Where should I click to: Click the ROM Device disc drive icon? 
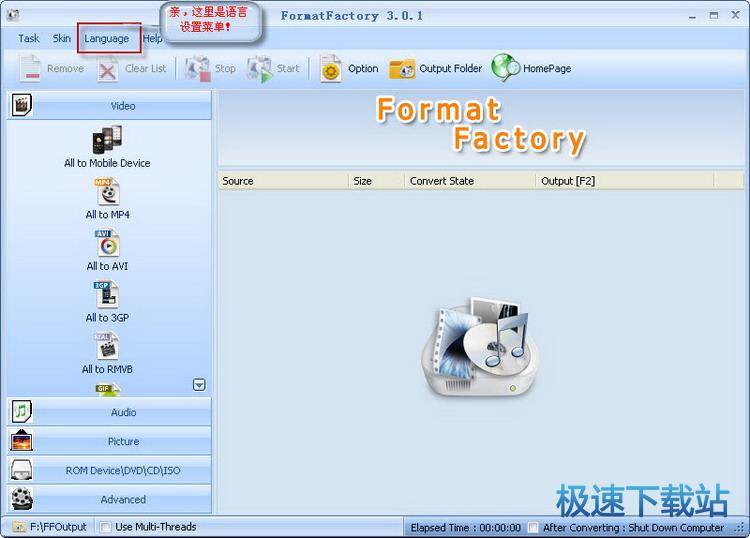[x=22, y=470]
